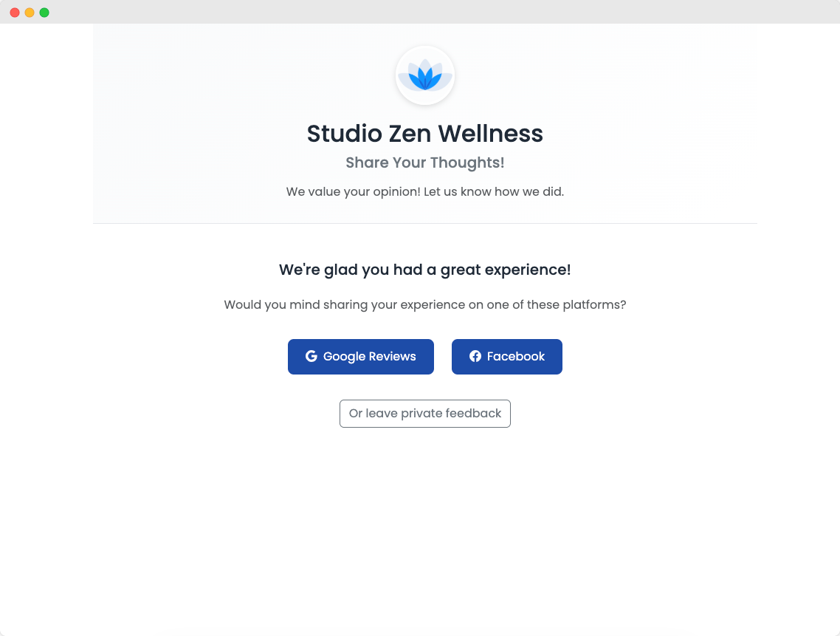The width and height of the screenshot is (840, 636).
Task: Click the "Would you mind sharing" prompt text
Action: pos(425,305)
